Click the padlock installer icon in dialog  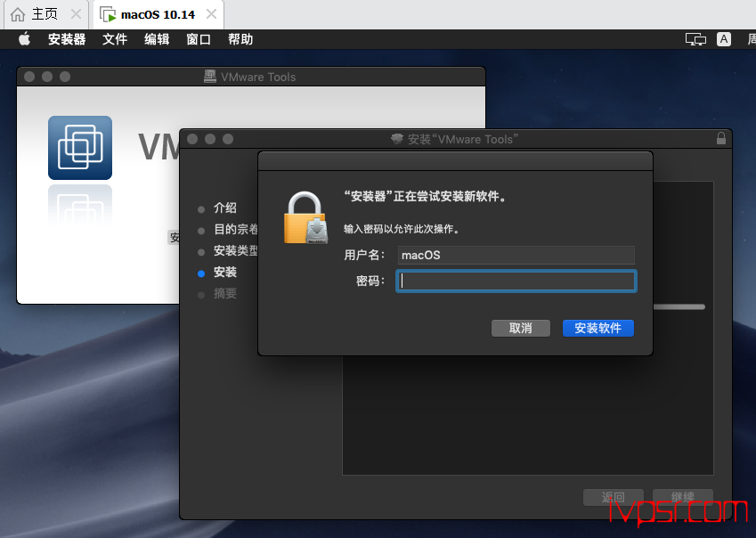(306, 218)
